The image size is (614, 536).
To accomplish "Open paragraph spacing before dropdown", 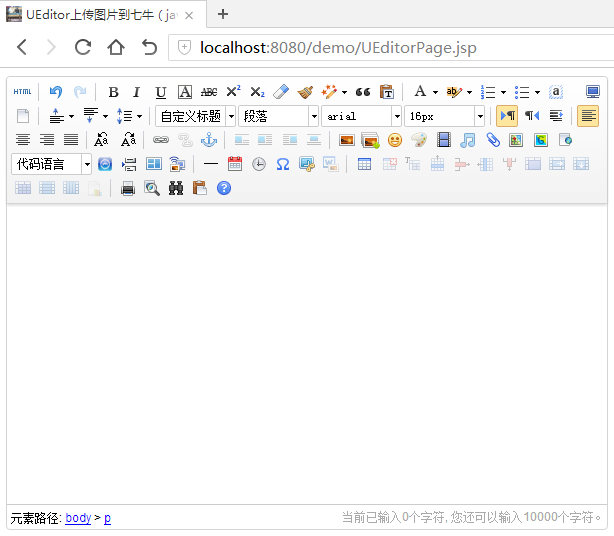I will click(71, 116).
